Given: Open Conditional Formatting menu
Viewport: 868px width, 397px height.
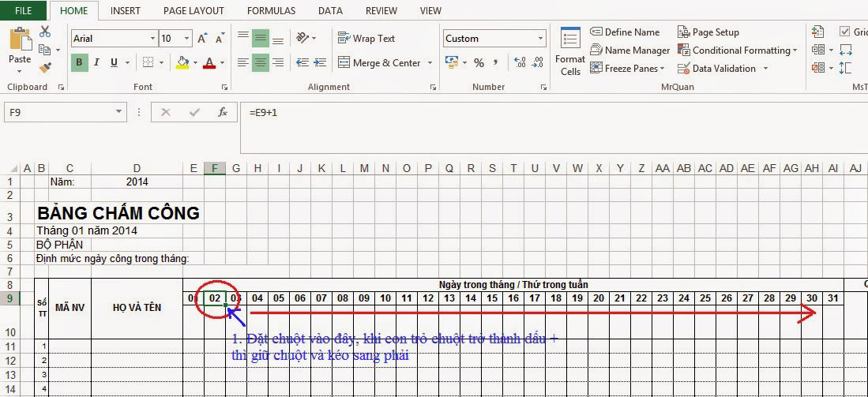Looking at the screenshot, I should 738,51.
